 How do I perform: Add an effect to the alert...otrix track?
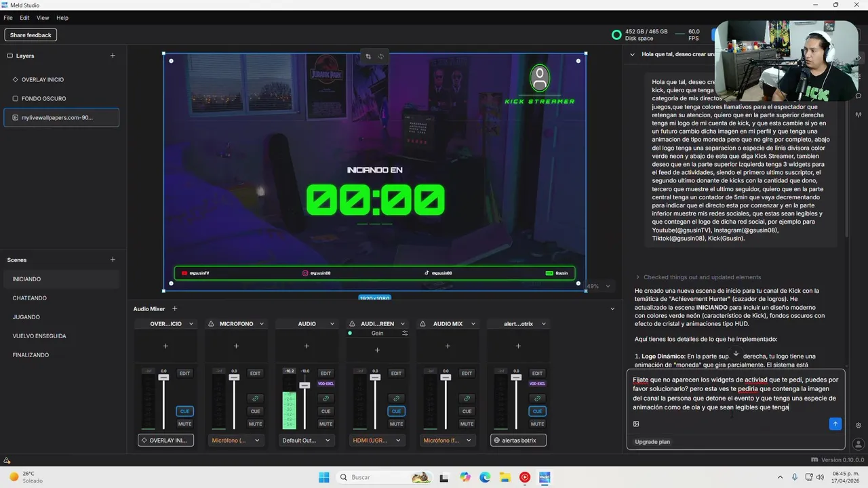pyautogui.click(x=518, y=346)
